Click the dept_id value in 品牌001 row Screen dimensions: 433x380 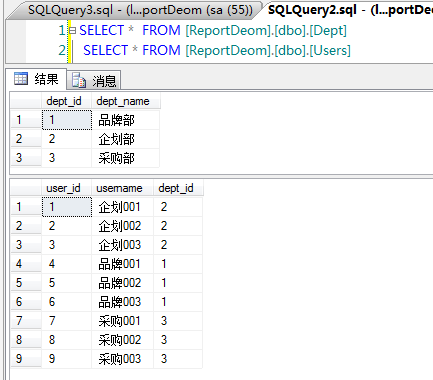point(178,264)
